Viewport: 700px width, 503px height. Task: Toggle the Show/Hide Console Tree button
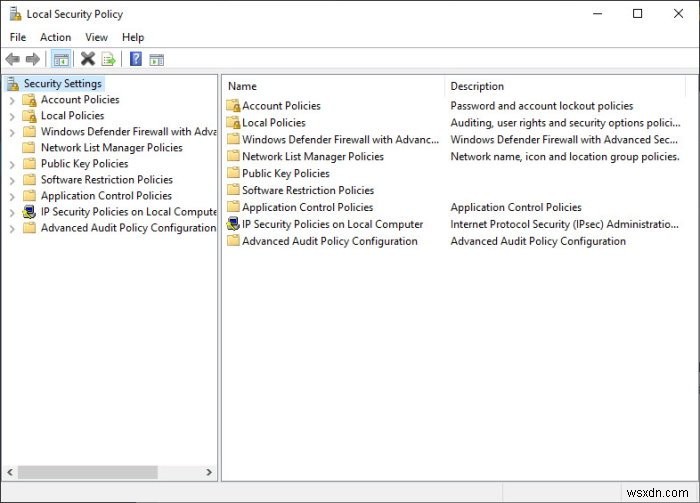(x=60, y=60)
